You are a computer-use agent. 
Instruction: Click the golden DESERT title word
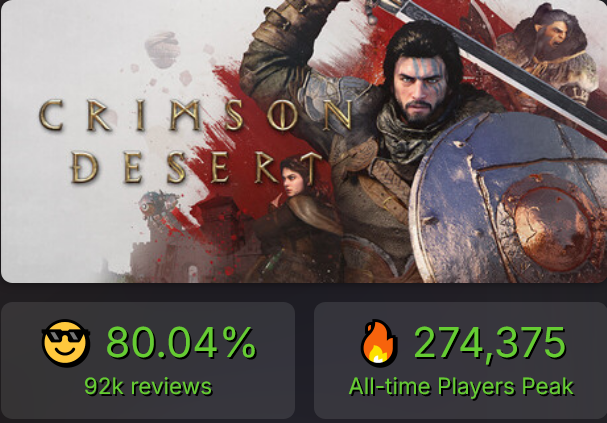point(197,168)
